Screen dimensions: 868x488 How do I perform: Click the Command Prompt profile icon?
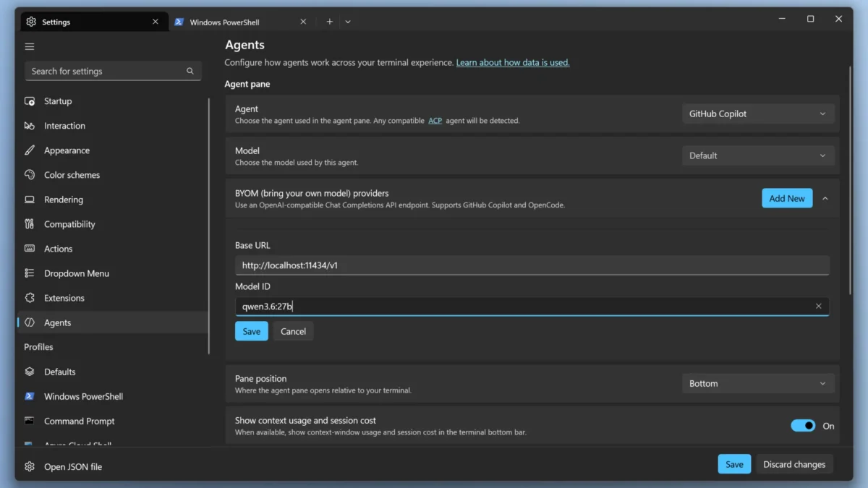click(30, 421)
